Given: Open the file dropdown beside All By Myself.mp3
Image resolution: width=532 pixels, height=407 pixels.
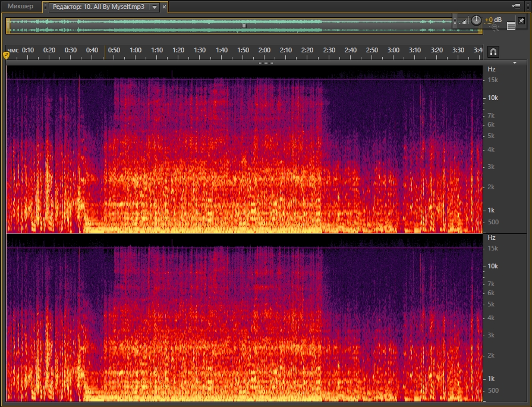Looking at the screenshot, I should [155, 7].
